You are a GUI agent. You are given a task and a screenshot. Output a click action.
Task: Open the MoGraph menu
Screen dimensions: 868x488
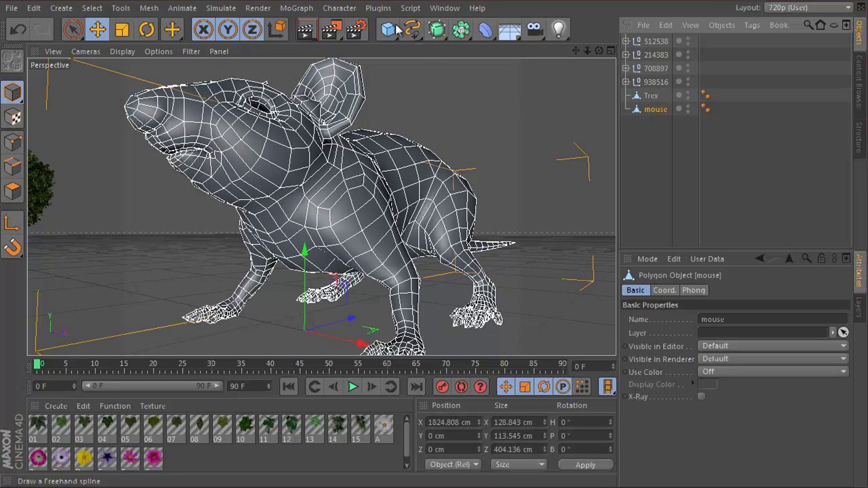click(x=296, y=8)
